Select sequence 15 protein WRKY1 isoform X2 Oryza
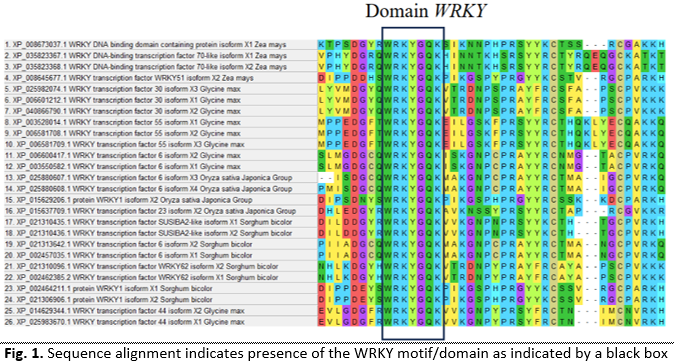This screenshot has height=361, width=674. (x=128, y=200)
